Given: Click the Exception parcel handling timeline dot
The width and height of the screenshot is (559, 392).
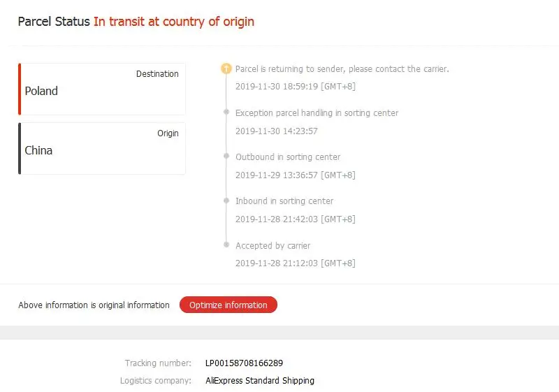Looking at the screenshot, I should pos(226,112).
